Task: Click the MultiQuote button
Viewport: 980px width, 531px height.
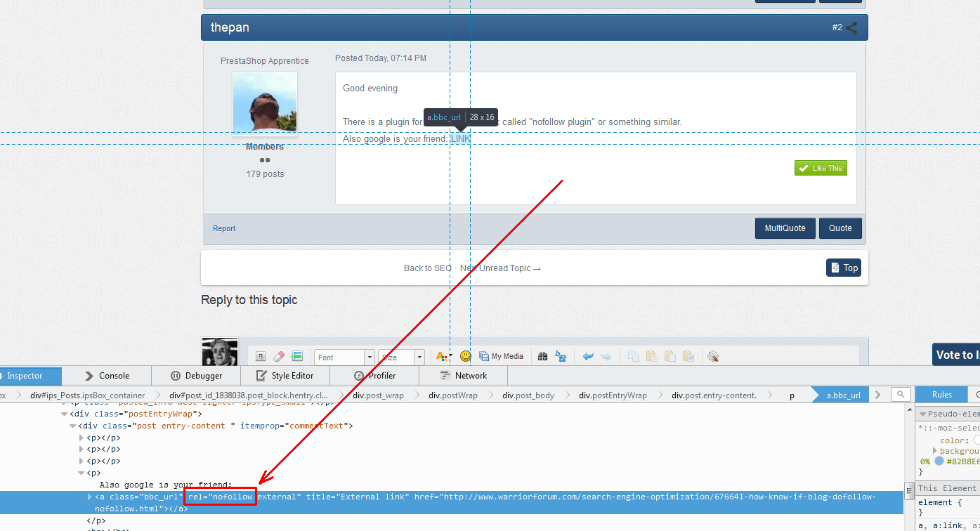Action: pos(785,228)
